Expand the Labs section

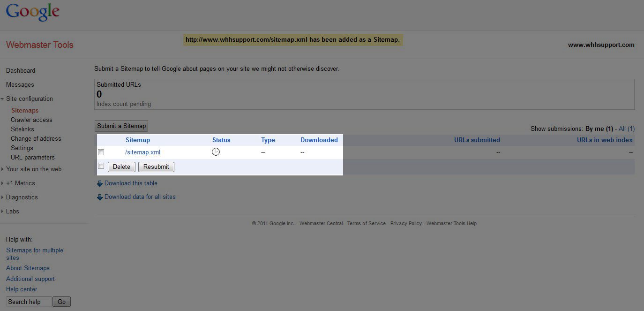tap(3, 212)
